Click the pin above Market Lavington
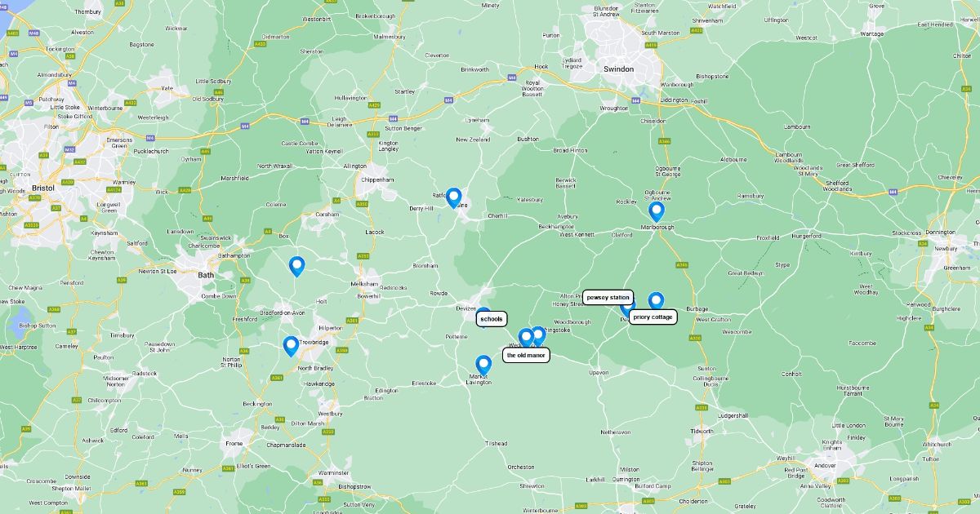Viewport: 980px width, 514px height. pyautogui.click(x=483, y=365)
